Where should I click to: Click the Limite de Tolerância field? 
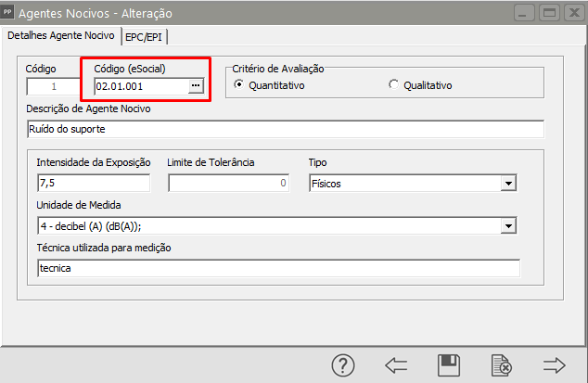point(228,184)
